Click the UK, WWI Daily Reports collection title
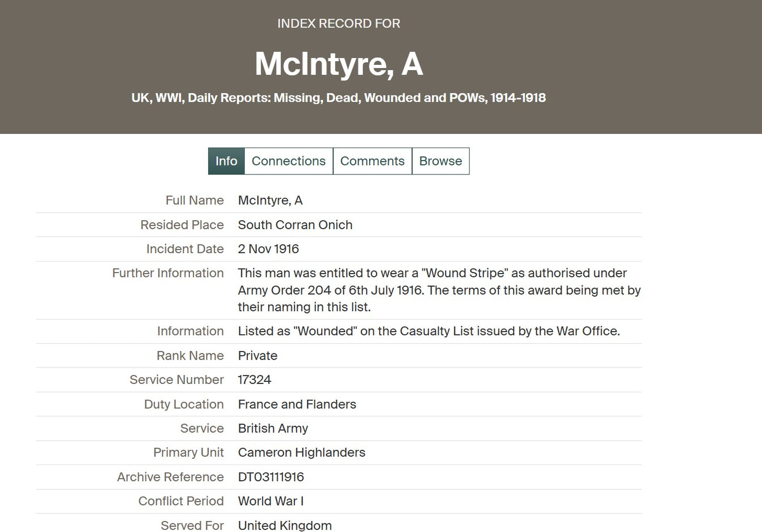 (339, 98)
